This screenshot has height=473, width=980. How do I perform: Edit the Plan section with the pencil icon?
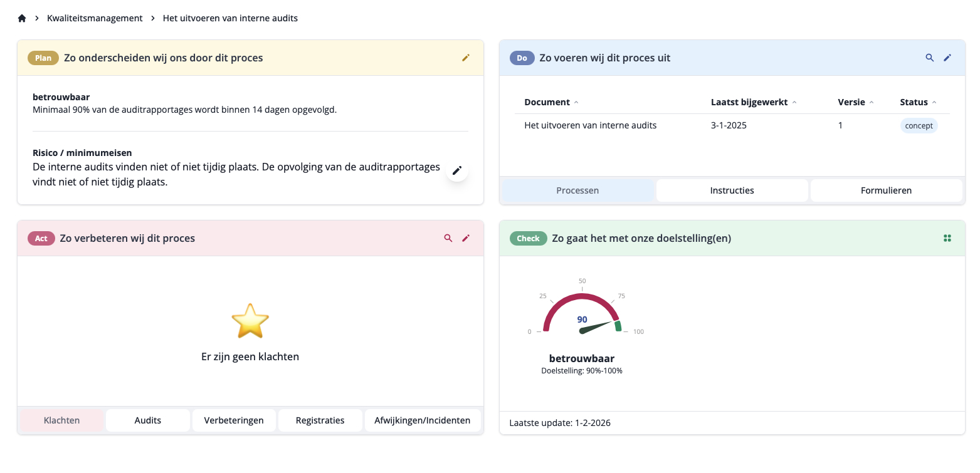pyautogui.click(x=466, y=58)
